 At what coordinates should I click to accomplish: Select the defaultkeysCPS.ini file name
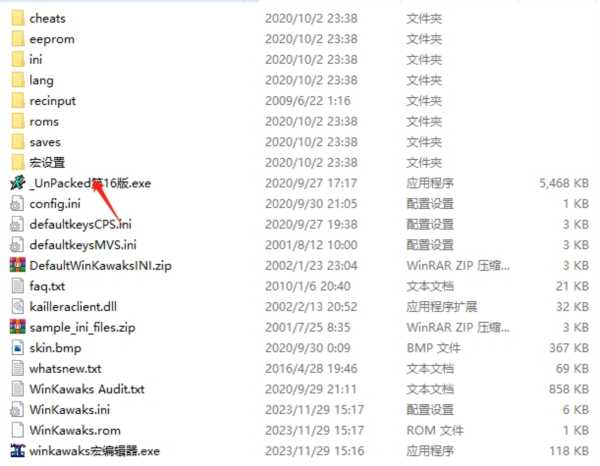[x=80, y=225]
